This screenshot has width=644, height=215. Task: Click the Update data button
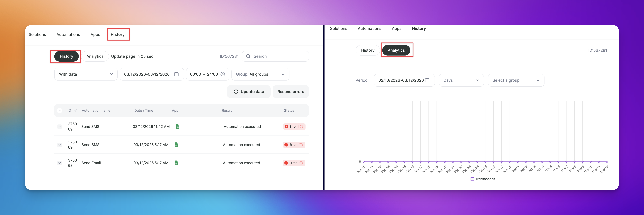tap(249, 92)
